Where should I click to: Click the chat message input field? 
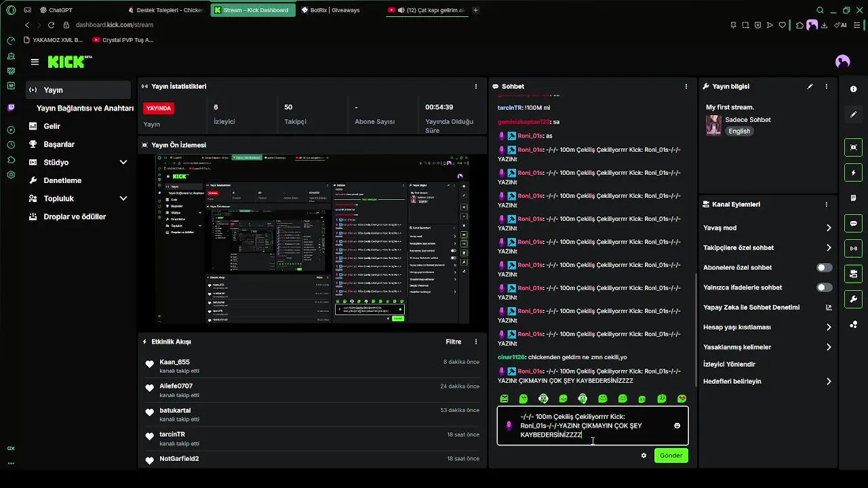(593, 426)
